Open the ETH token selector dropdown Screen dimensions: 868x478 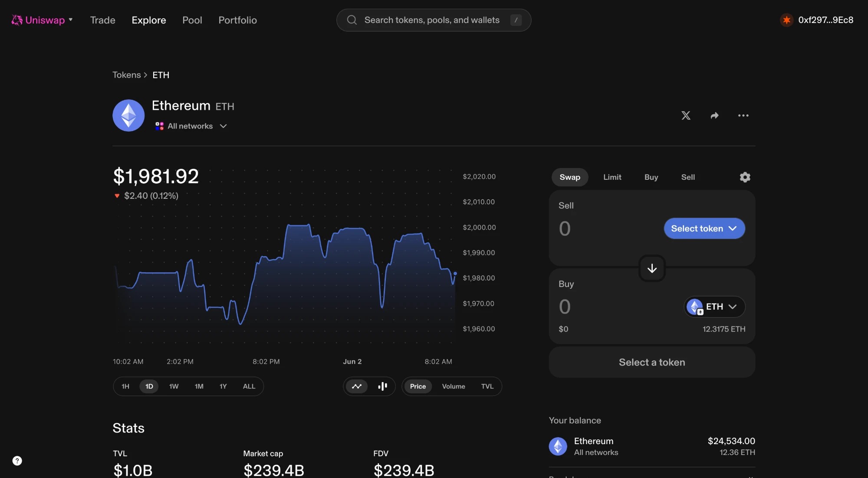pyautogui.click(x=714, y=307)
